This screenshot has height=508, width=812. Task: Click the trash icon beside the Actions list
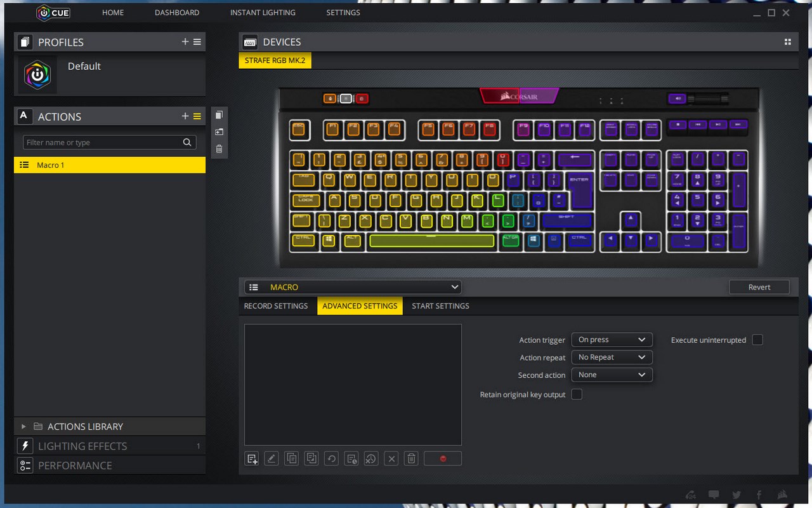(x=219, y=149)
